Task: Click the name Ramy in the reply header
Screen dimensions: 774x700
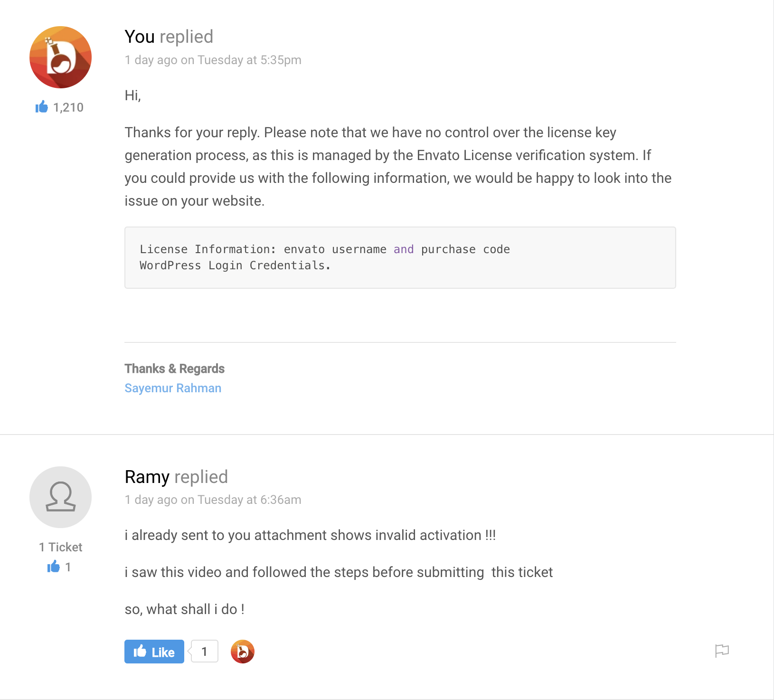Action: 147,476
